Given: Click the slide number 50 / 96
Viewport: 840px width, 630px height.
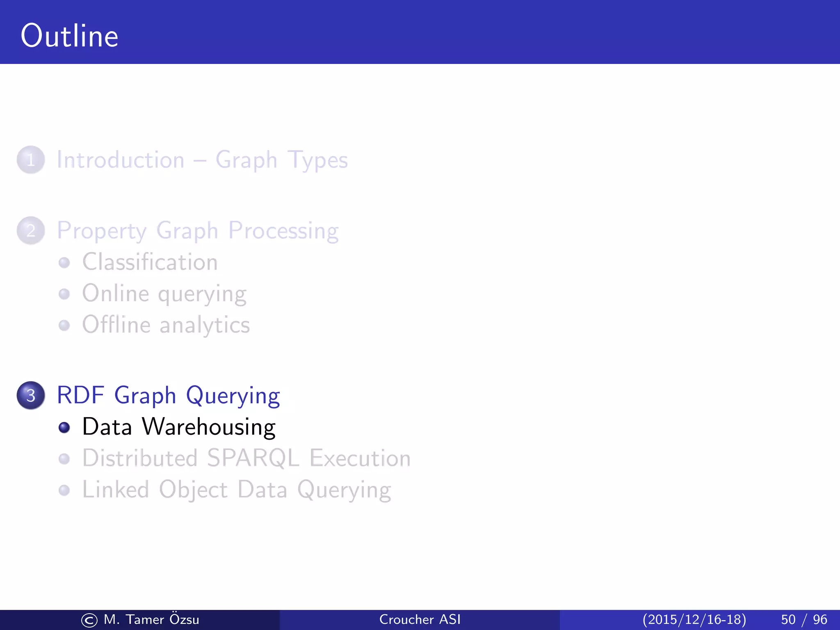Looking at the screenshot, I should pyautogui.click(x=804, y=620).
